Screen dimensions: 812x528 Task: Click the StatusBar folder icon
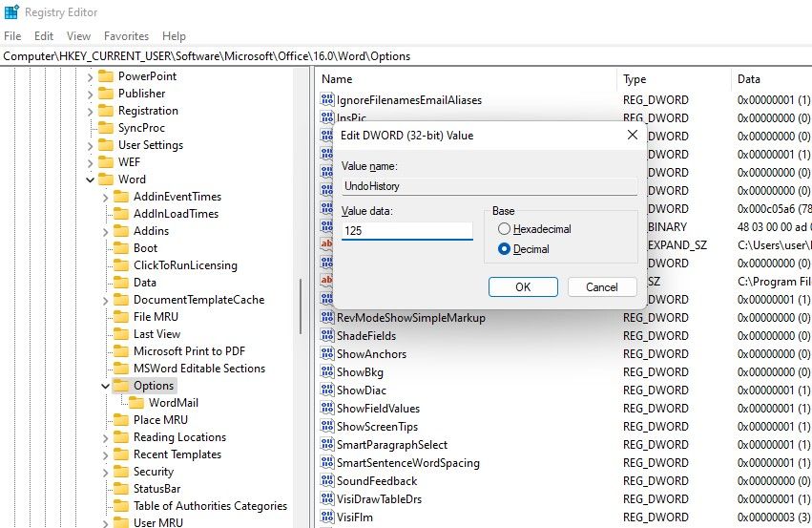[120, 489]
